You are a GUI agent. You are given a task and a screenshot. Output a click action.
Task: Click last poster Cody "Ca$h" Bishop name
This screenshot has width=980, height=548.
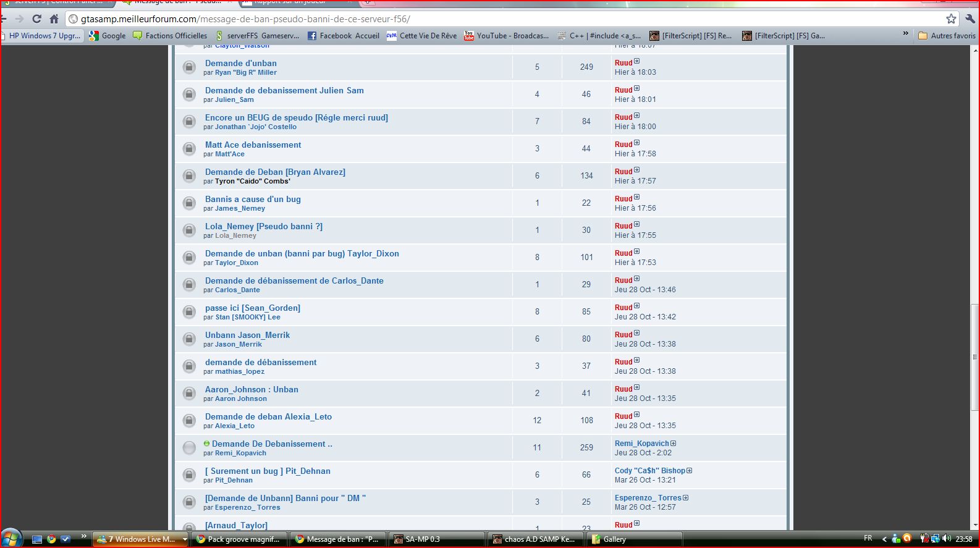click(x=650, y=471)
